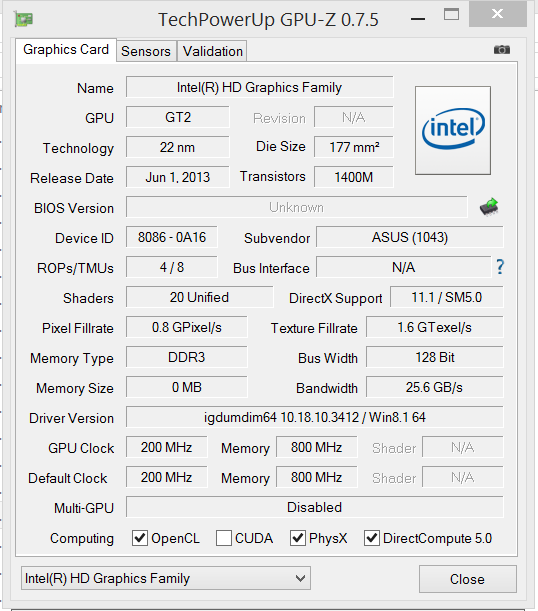Select the Graphics Card tab
Image resolution: width=538 pixels, height=611 pixels.
click(x=66, y=50)
